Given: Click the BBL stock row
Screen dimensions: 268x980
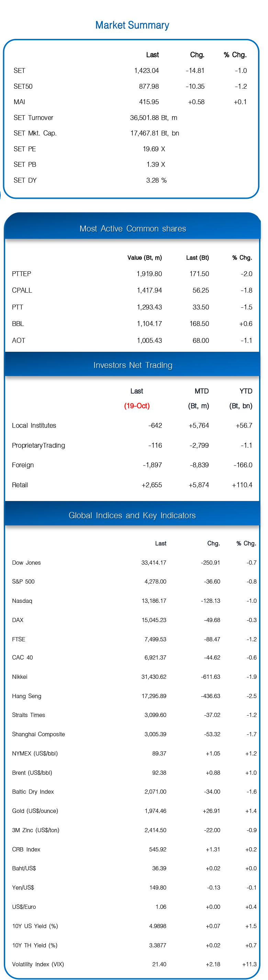Looking at the screenshot, I should pos(132,324).
